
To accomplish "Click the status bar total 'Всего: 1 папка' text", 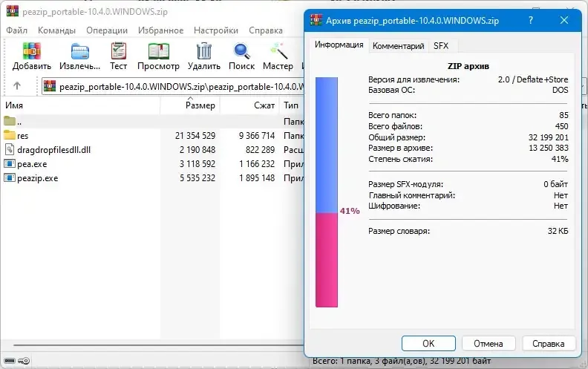I will (x=401, y=361).
